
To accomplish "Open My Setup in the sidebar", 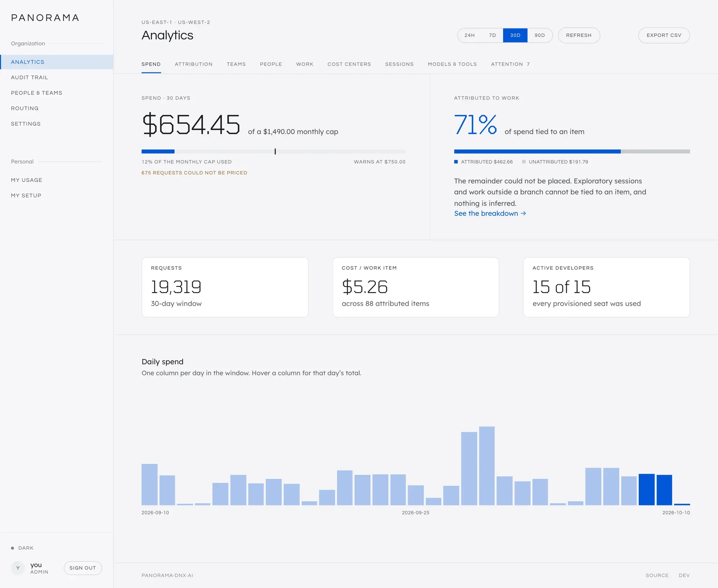I will [x=57, y=196].
